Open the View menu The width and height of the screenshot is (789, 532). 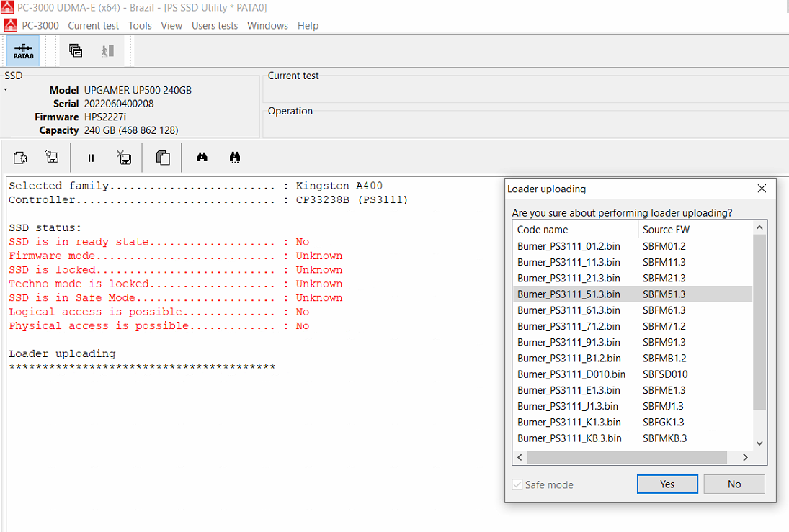pyautogui.click(x=171, y=26)
